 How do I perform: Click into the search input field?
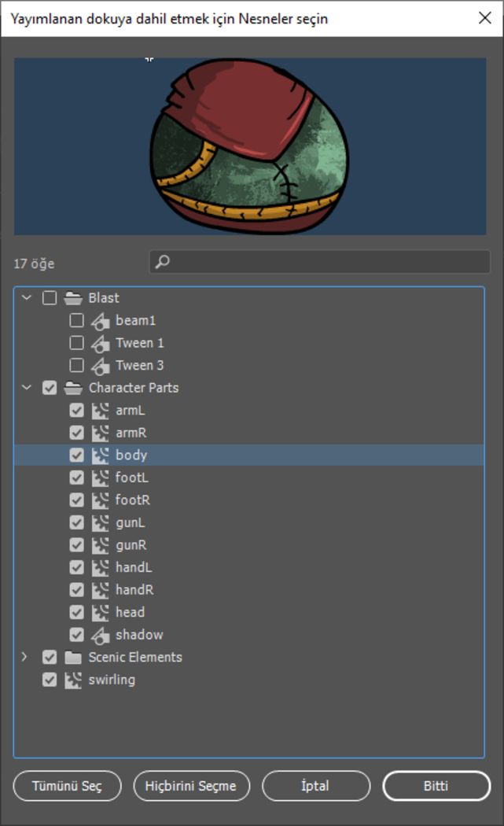[x=320, y=261]
